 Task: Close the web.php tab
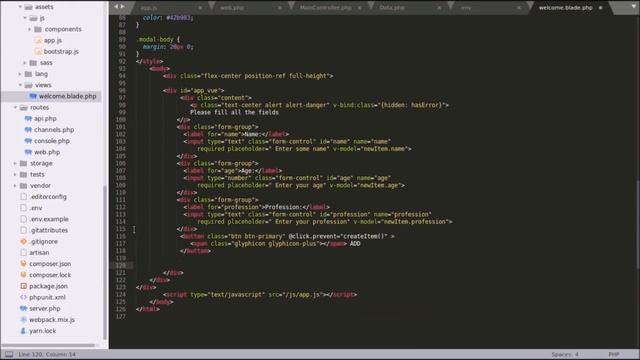tap(280, 8)
